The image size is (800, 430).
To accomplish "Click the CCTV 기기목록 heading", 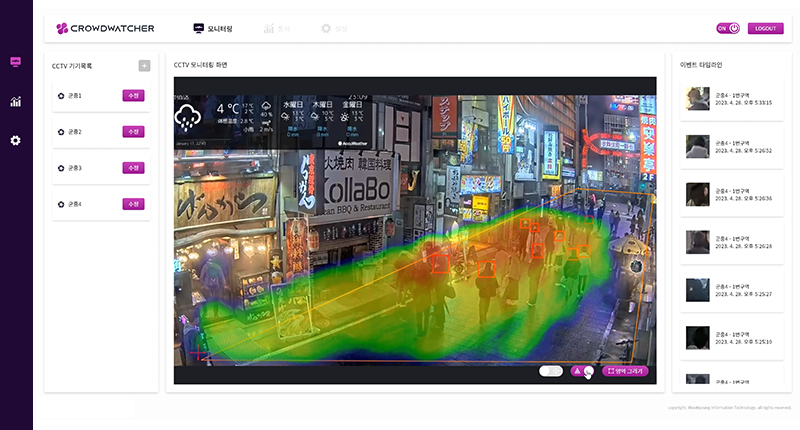I will tap(72, 66).
